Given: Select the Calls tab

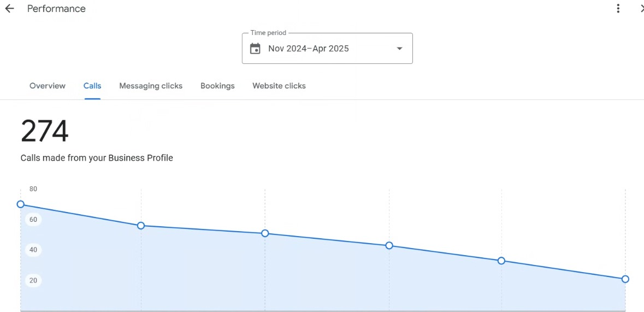Looking at the screenshot, I should [92, 86].
